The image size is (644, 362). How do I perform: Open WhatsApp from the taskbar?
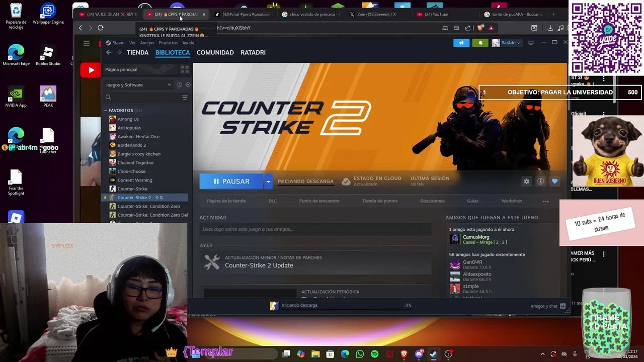click(x=360, y=354)
